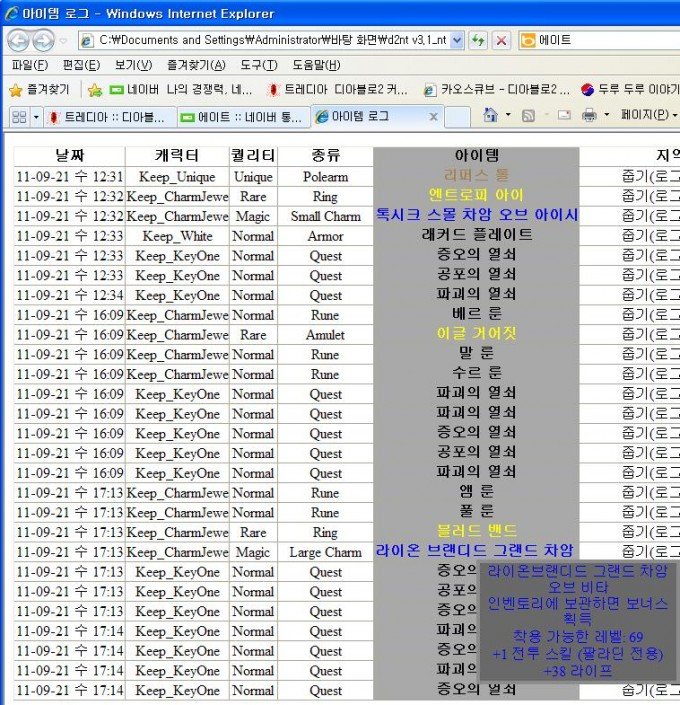Click the yellow 블러드 밴드 ring item

coord(476,531)
